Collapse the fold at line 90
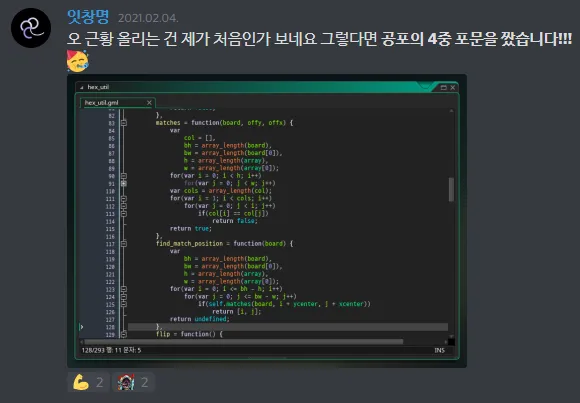This screenshot has height=403, width=580. 124,176
